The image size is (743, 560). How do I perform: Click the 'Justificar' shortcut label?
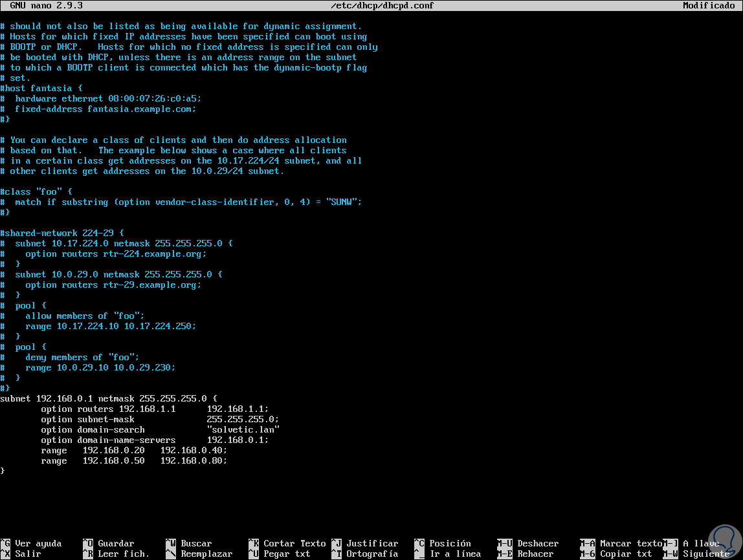tap(372, 543)
